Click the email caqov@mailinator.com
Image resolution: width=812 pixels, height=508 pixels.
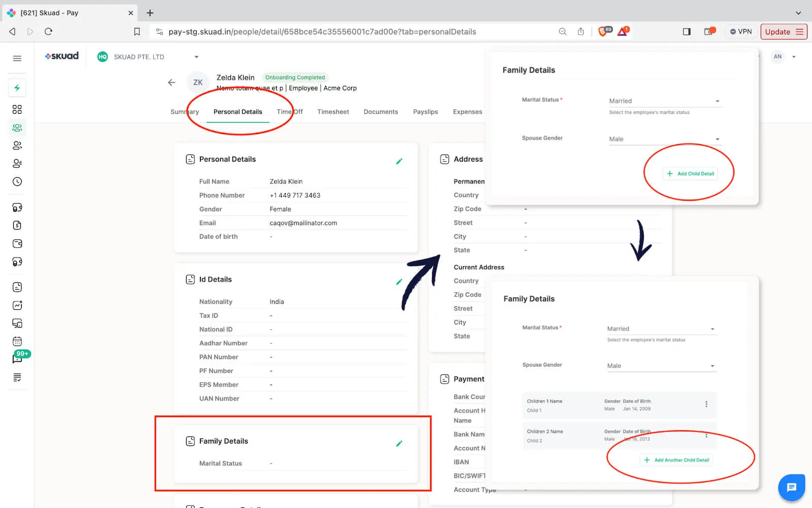click(x=303, y=223)
